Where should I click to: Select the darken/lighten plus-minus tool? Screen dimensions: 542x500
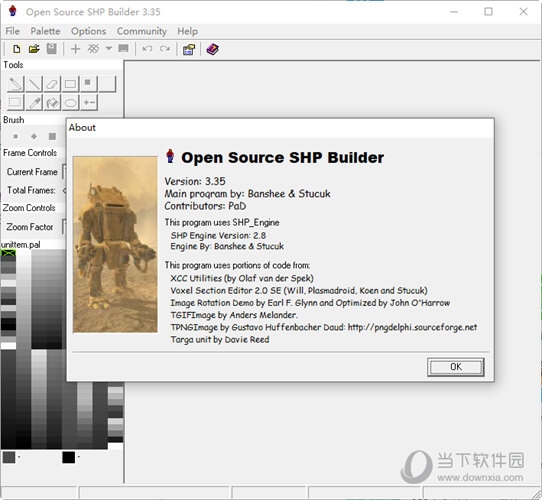pos(89,102)
